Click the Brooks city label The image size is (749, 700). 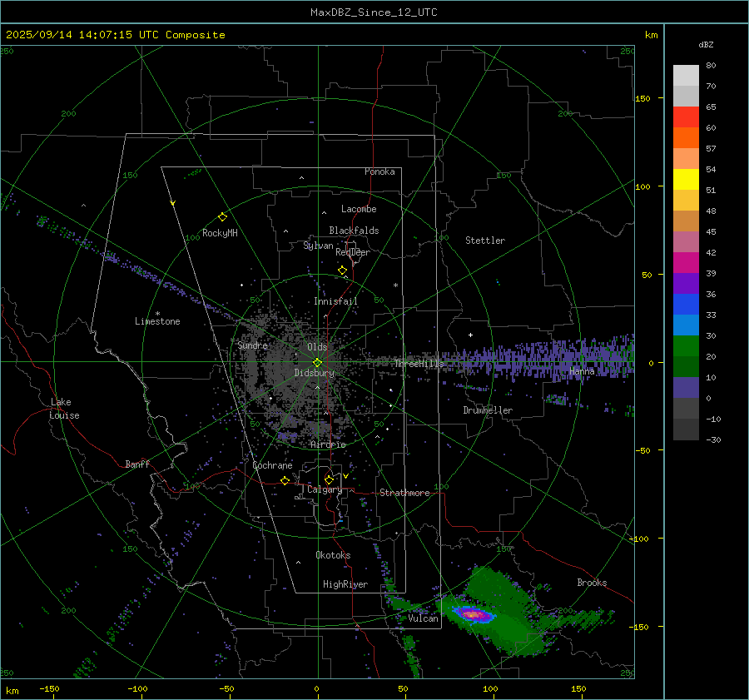point(592,583)
